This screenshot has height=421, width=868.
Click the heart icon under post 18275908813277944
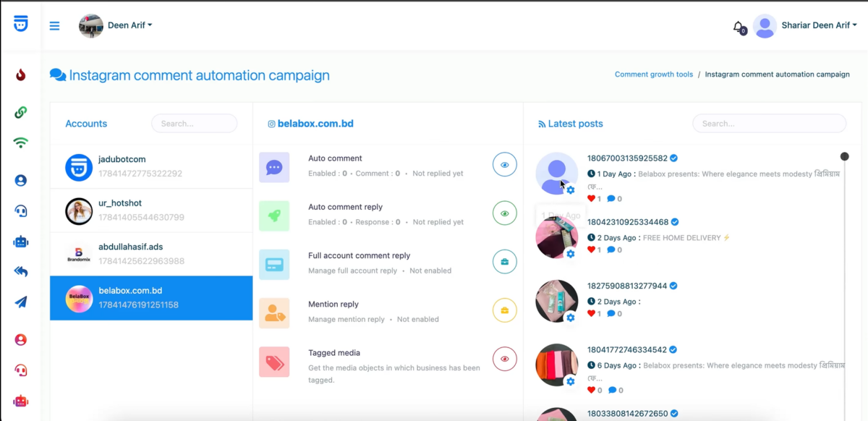coord(591,314)
